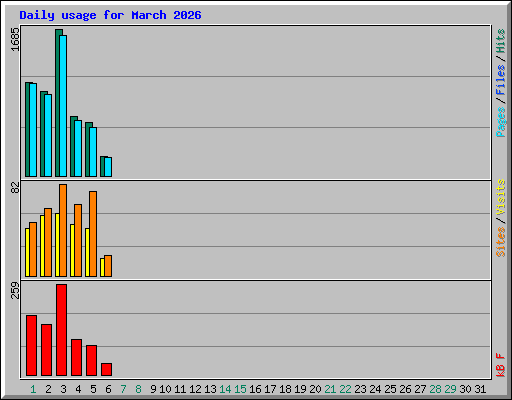Click the "Files" legend label

(x=500, y=80)
